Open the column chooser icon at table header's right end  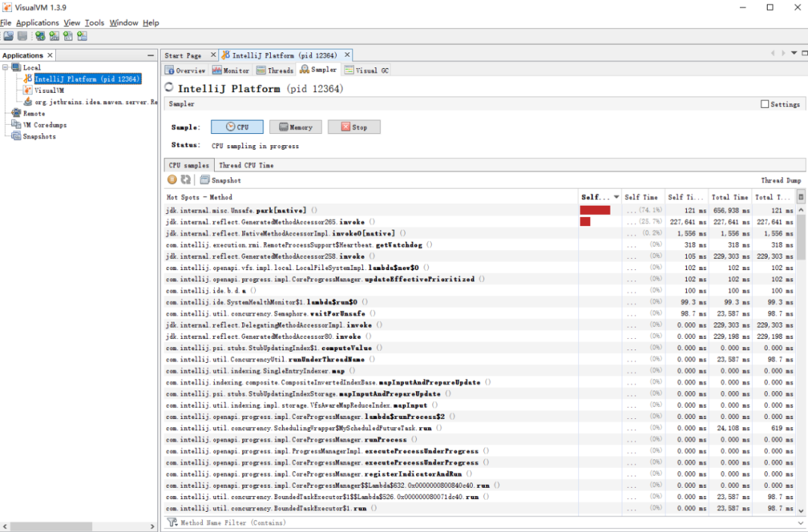tap(801, 196)
